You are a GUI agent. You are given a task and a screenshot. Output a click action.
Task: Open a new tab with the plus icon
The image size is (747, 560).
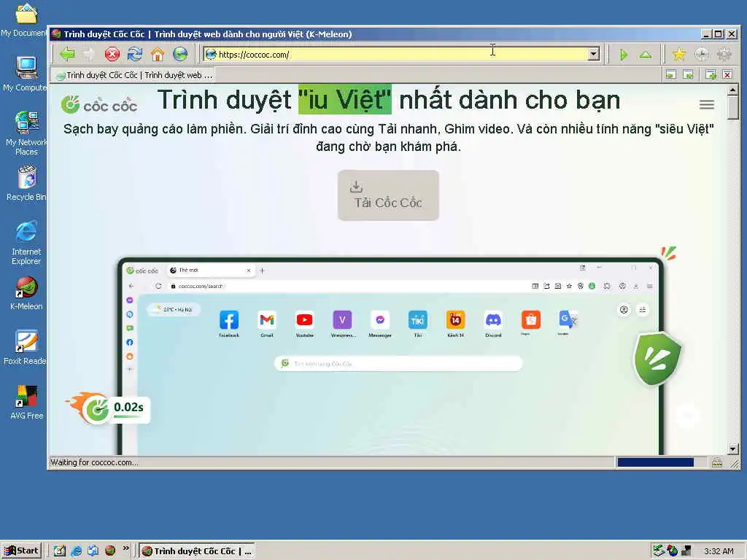711,75
